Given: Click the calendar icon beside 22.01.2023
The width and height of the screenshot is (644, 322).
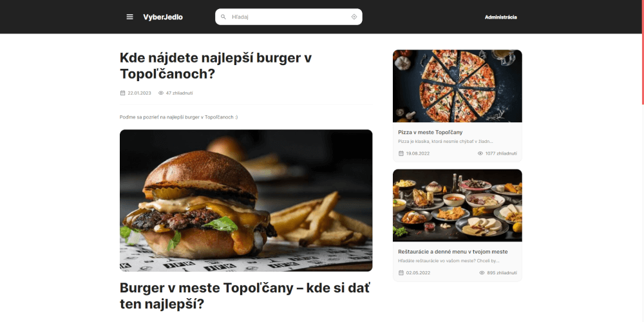Looking at the screenshot, I should click(122, 93).
